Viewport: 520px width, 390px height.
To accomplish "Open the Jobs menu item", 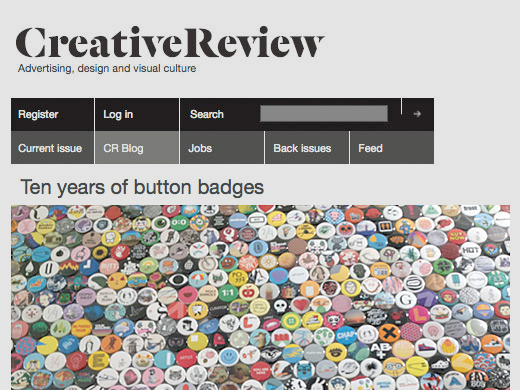I will (222, 148).
